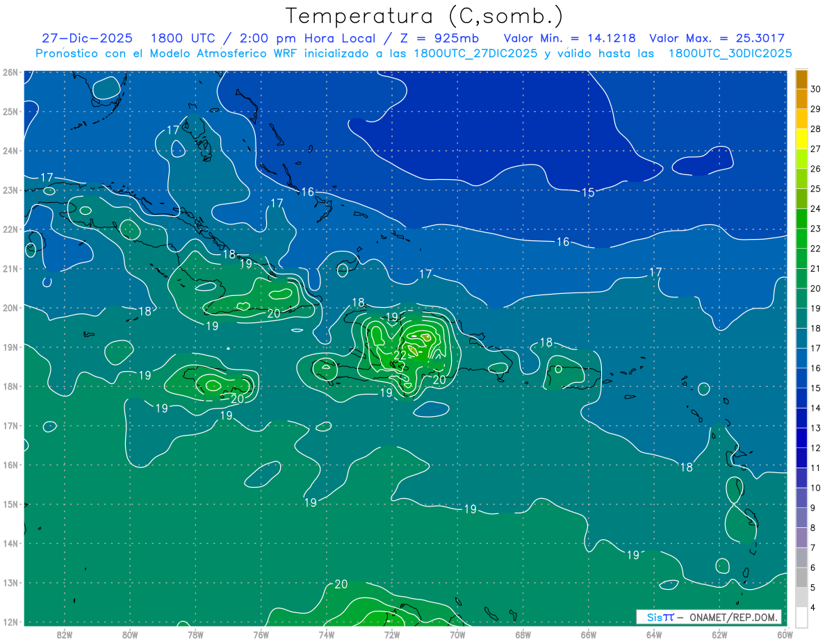Click the longitude axis label "60W"

coord(785,634)
